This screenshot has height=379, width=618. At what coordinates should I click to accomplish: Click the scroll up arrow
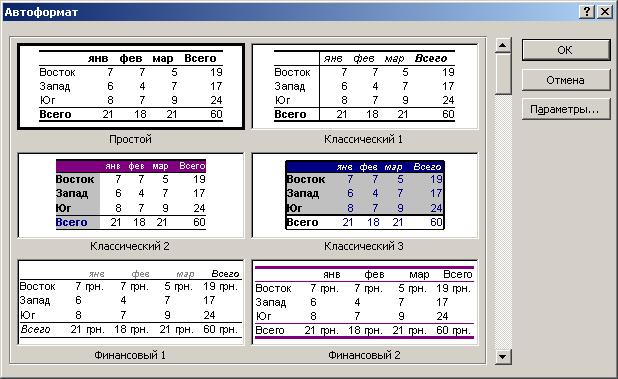coord(503,45)
